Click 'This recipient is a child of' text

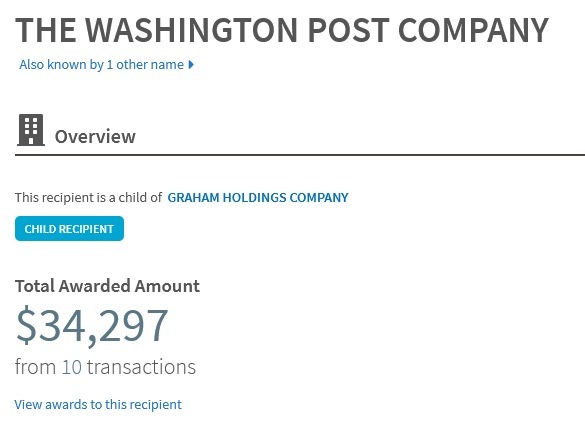(x=88, y=197)
